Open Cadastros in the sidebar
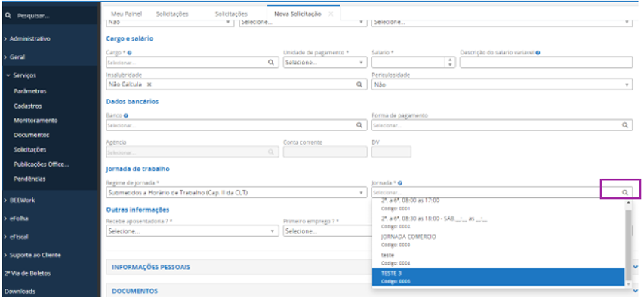 click(27, 106)
